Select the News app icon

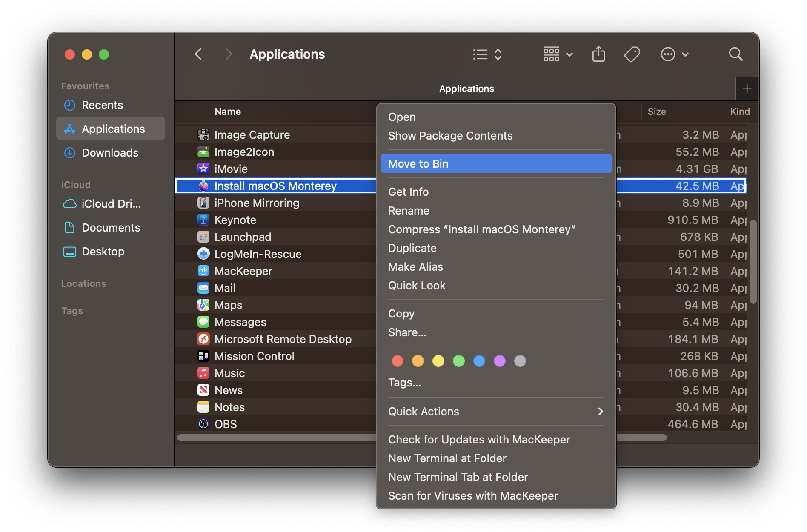203,390
